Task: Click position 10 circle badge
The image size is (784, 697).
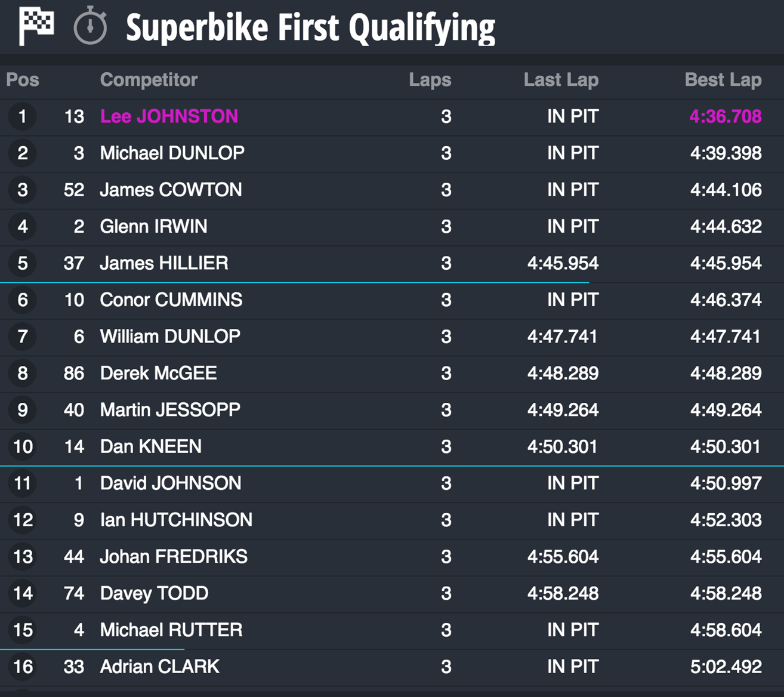Action: pyautogui.click(x=23, y=446)
